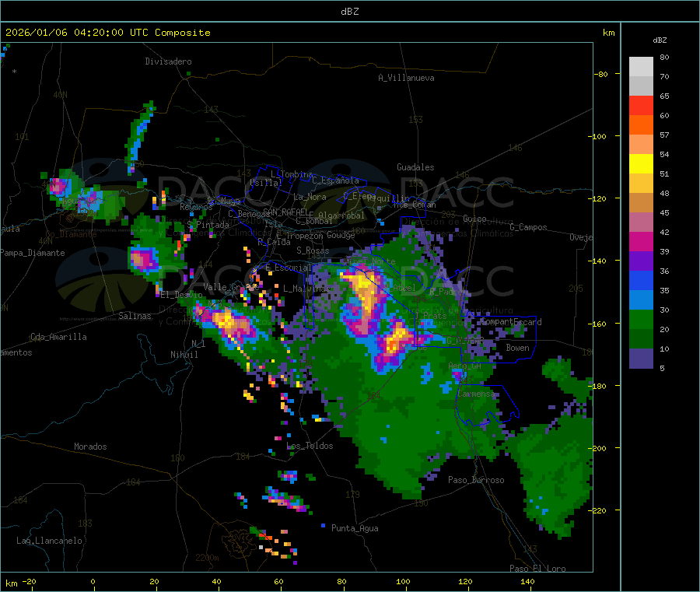Viewport: 700px width, 592px height.
Task: Click the Goudge place label
Action: 341,235
